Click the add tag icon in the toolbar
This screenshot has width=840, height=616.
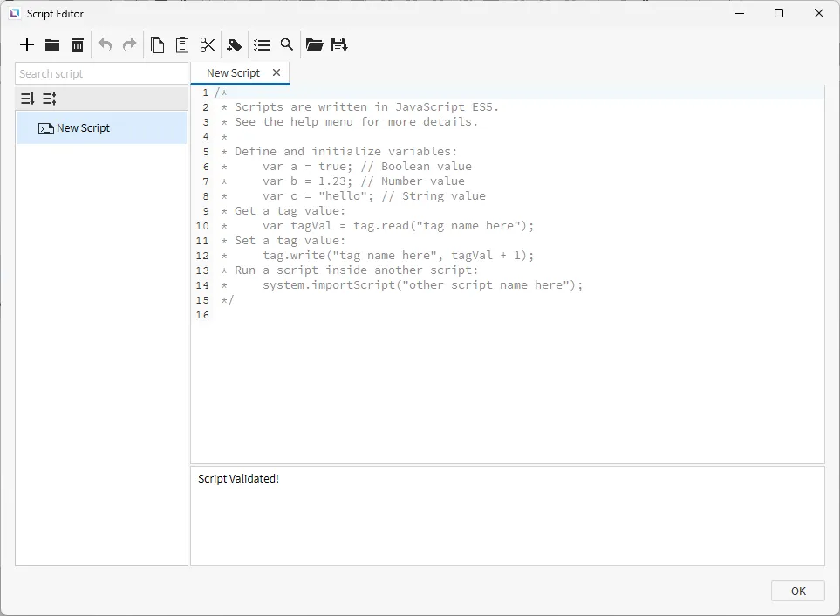[234, 44]
